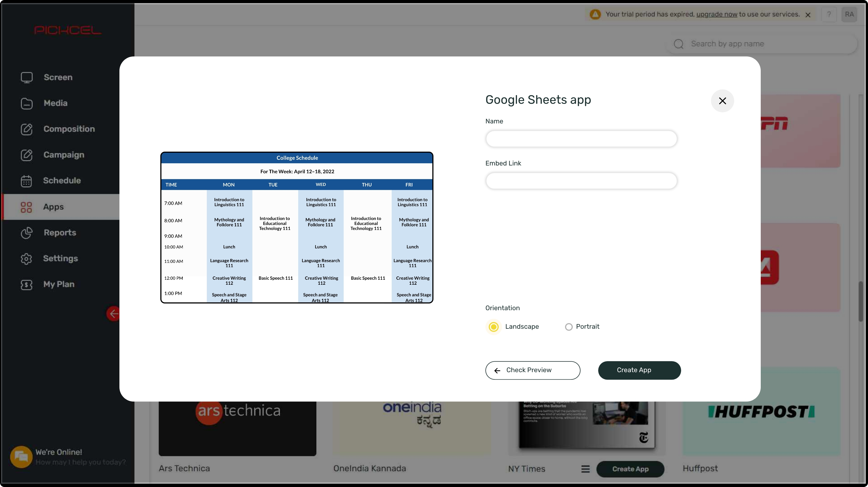Click the Create App button
The image size is (868, 487).
(x=639, y=370)
